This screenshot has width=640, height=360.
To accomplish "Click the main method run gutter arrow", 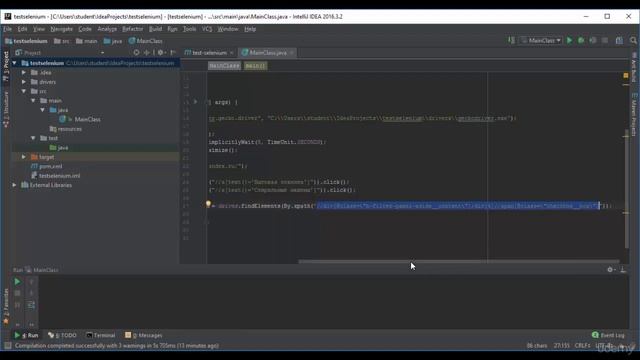I will pos(195,102).
